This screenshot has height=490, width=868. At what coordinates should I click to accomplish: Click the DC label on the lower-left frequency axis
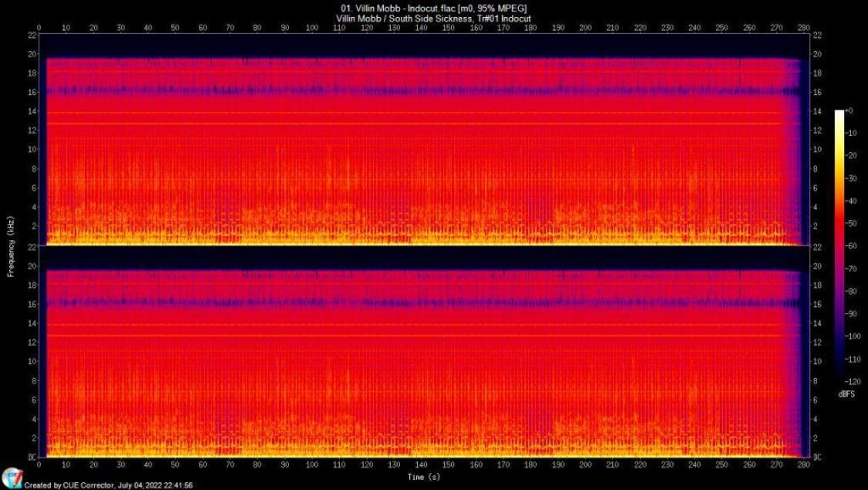(32, 458)
